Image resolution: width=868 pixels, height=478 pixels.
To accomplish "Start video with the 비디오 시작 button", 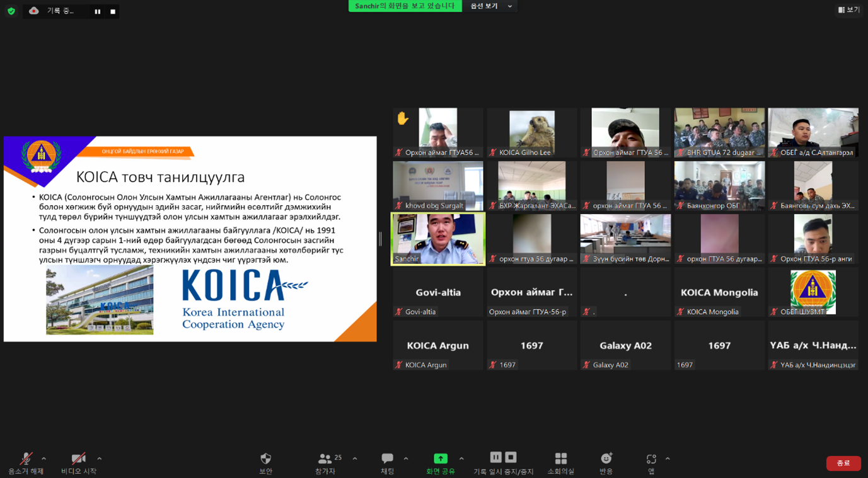I will (78, 459).
